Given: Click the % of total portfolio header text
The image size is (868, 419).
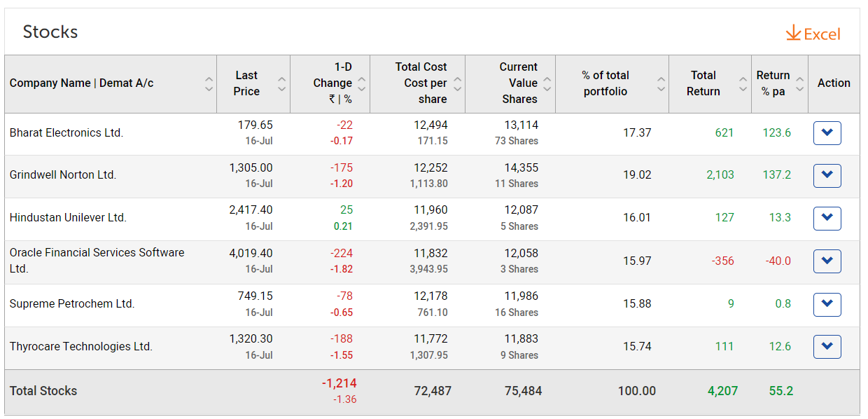Looking at the screenshot, I should (605, 83).
